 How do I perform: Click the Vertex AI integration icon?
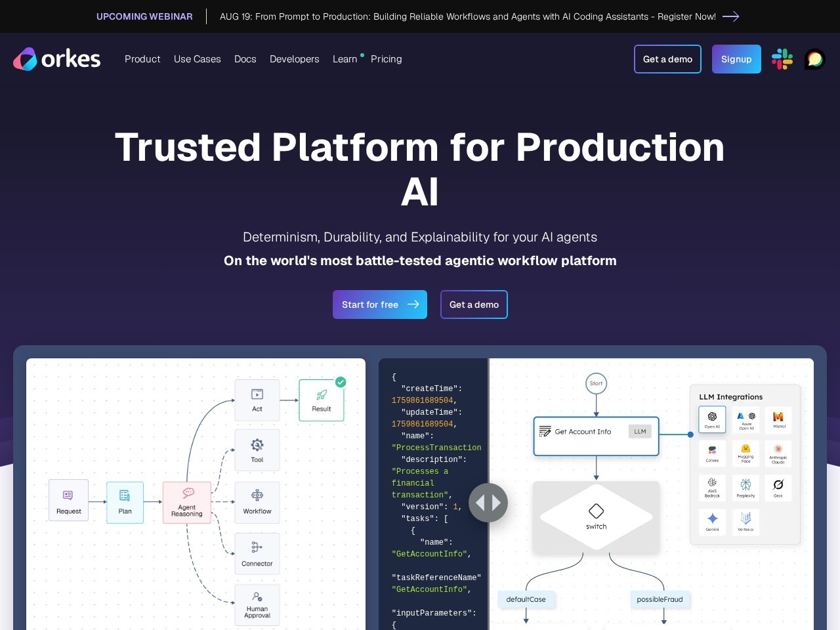click(746, 522)
